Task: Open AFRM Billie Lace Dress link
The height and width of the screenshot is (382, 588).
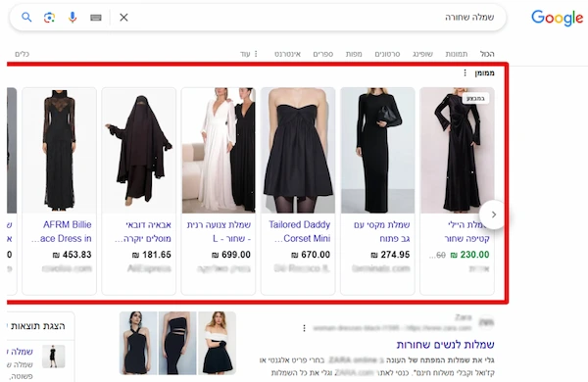Action: (62, 231)
